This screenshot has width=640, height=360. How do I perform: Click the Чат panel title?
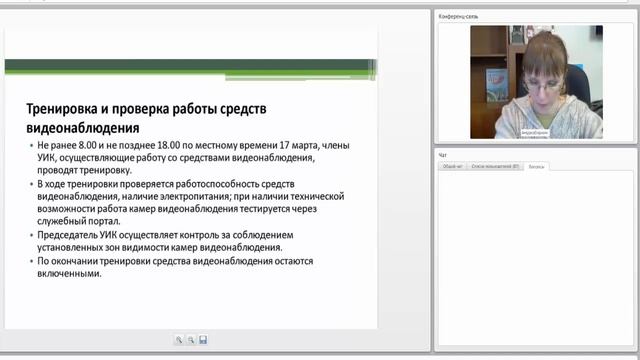coord(442,155)
